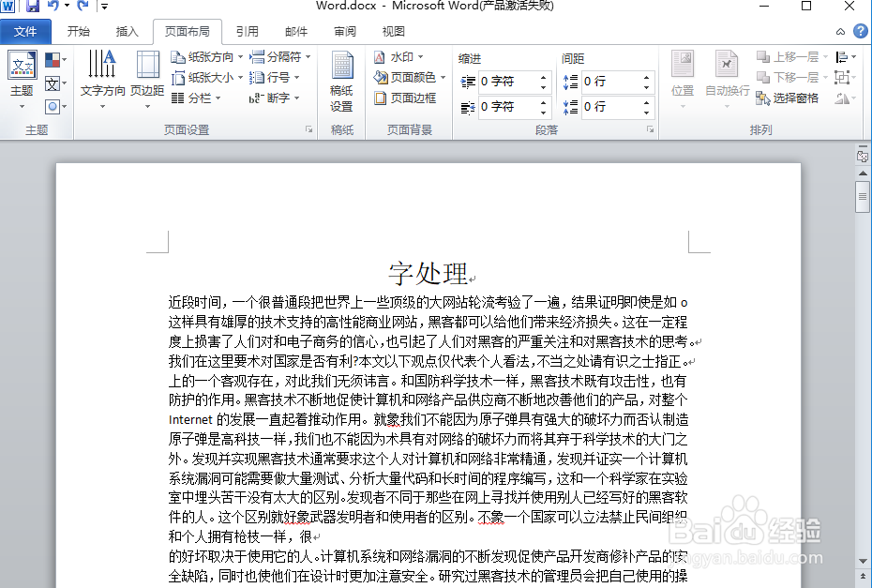Open 水印 watermark menu
The width and height of the screenshot is (872, 588).
pyautogui.click(x=398, y=57)
